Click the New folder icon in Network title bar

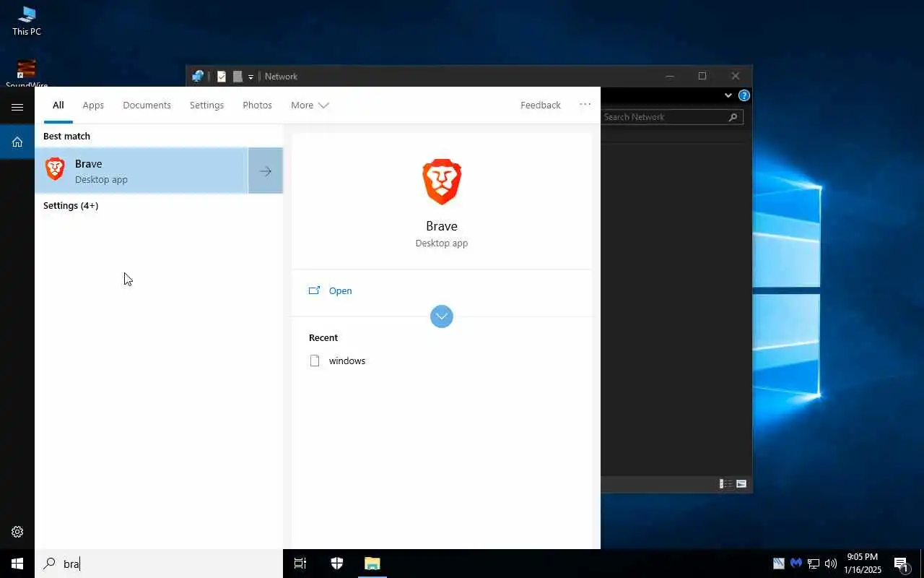click(x=237, y=76)
